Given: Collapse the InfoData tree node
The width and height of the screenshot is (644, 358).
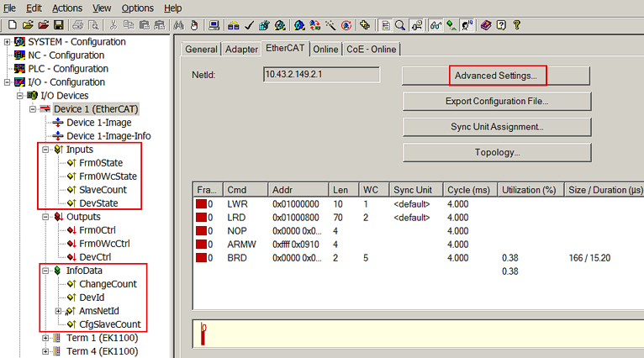Looking at the screenshot, I should point(45,271).
